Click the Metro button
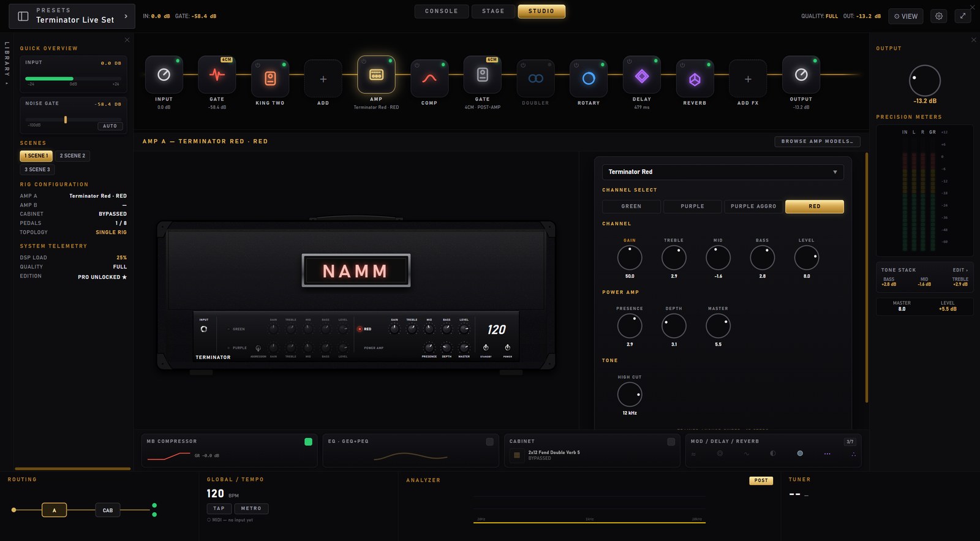The height and width of the screenshot is (541, 980). 251,509
